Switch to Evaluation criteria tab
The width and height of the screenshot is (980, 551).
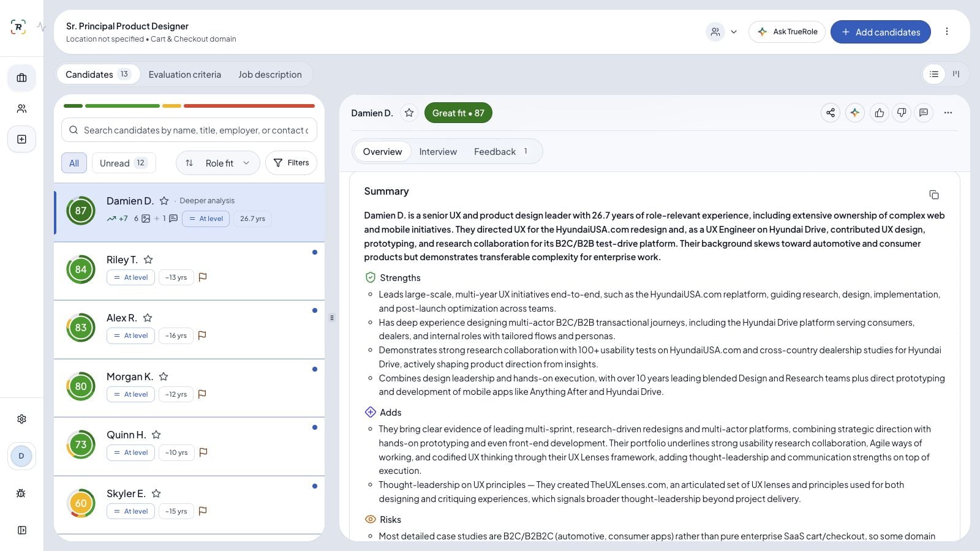tap(184, 75)
